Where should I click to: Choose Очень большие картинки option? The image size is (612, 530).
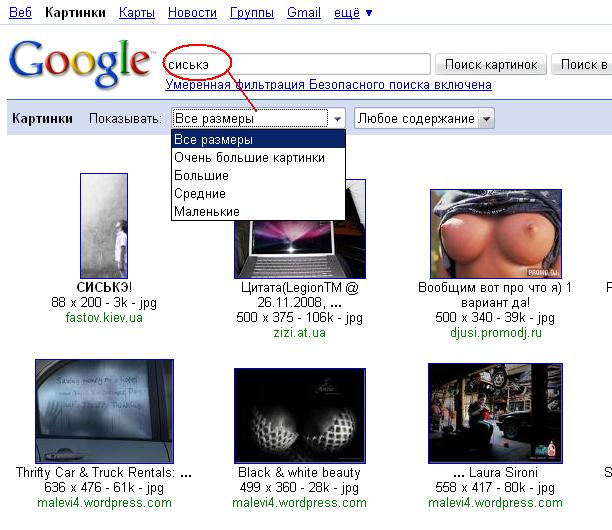[x=258, y=157]
